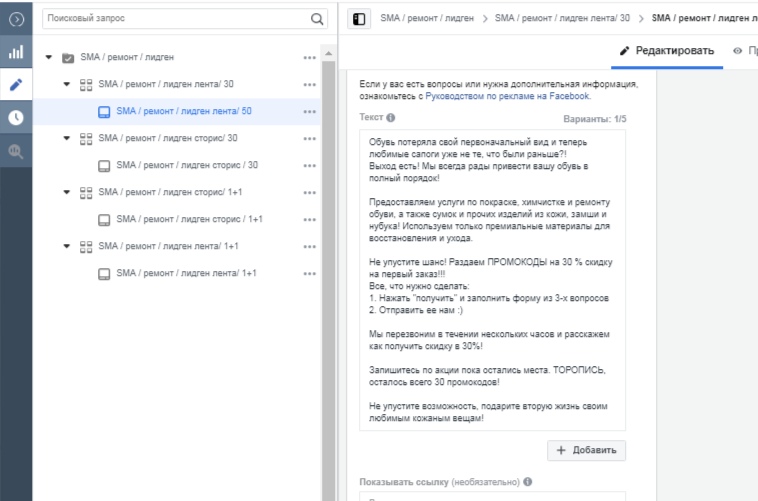Viewport: 758px width, 501px height.
Task: Open more options for ad set лидген лента/ 1+1
Action: (309, 247)
